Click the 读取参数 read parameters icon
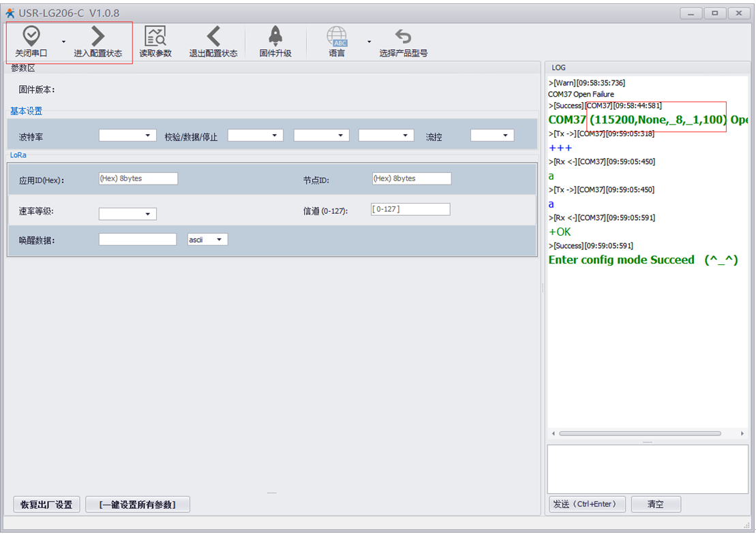The width and height of the screenshot is (756, 534). click(x=155, y=36)
